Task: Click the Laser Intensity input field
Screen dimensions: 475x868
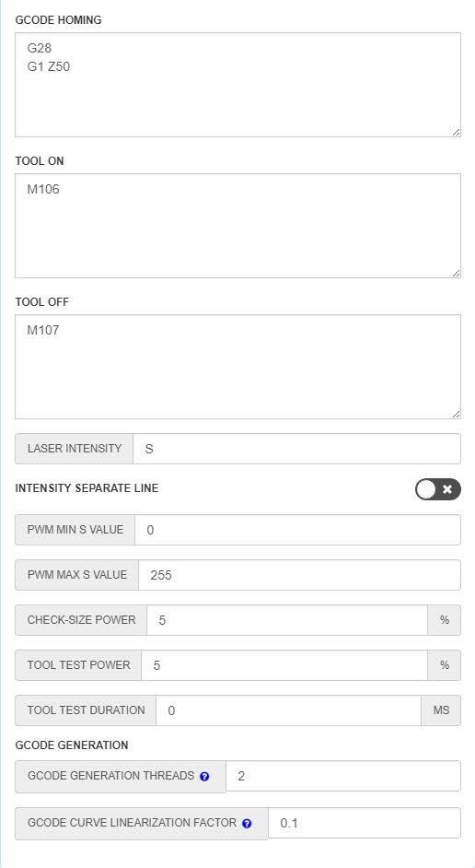Action: coord(296,449)
